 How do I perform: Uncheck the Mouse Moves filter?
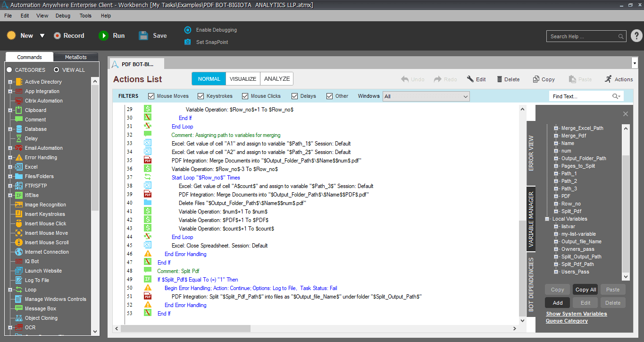coord(151,96)
